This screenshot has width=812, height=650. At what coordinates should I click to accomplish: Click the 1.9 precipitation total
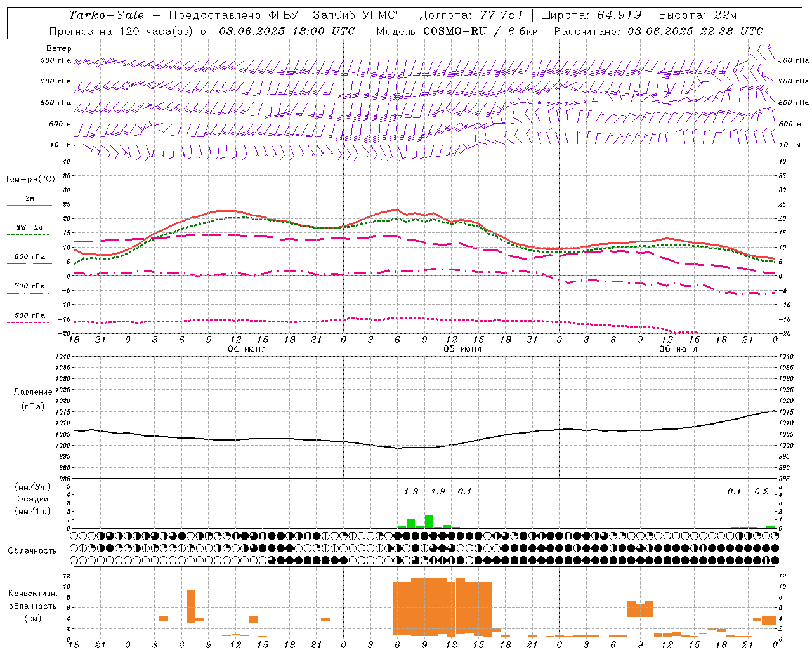(x=438, y=491)
